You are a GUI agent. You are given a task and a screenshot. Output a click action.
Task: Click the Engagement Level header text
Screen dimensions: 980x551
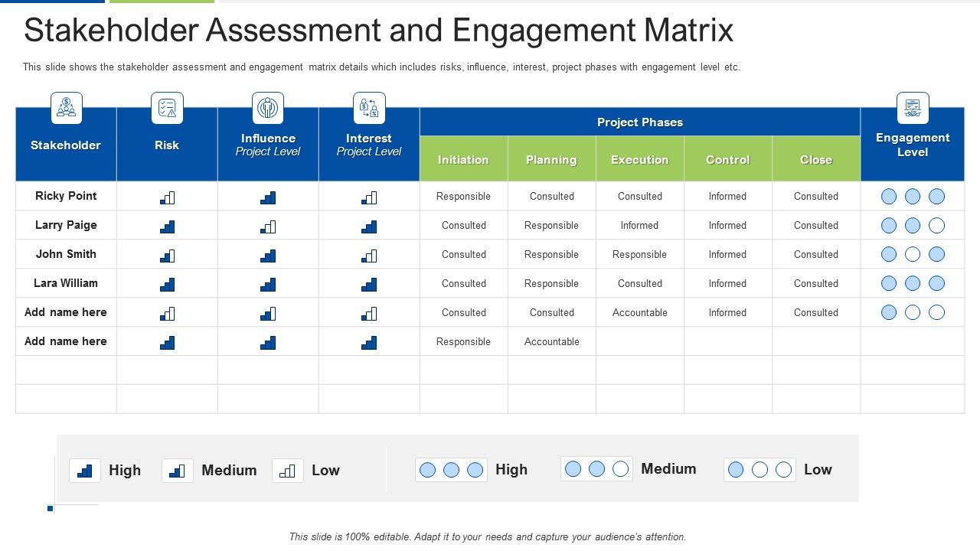(913, 145)
